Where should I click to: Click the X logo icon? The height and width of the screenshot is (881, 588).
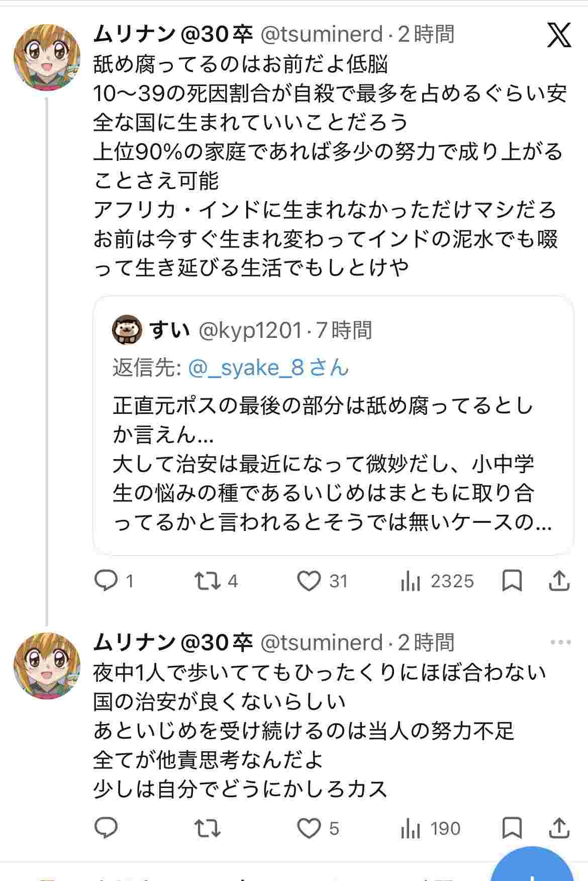click(x=559, y=36)
